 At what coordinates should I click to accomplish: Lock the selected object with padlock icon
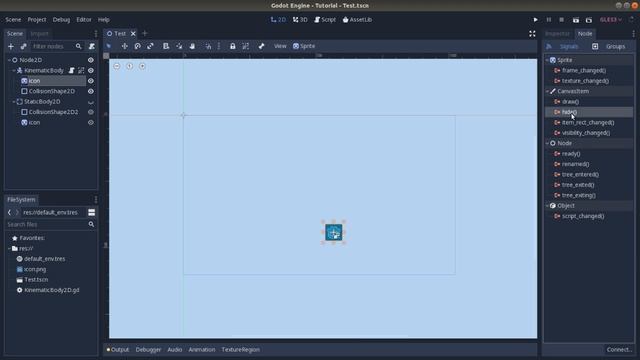(233, 46)
